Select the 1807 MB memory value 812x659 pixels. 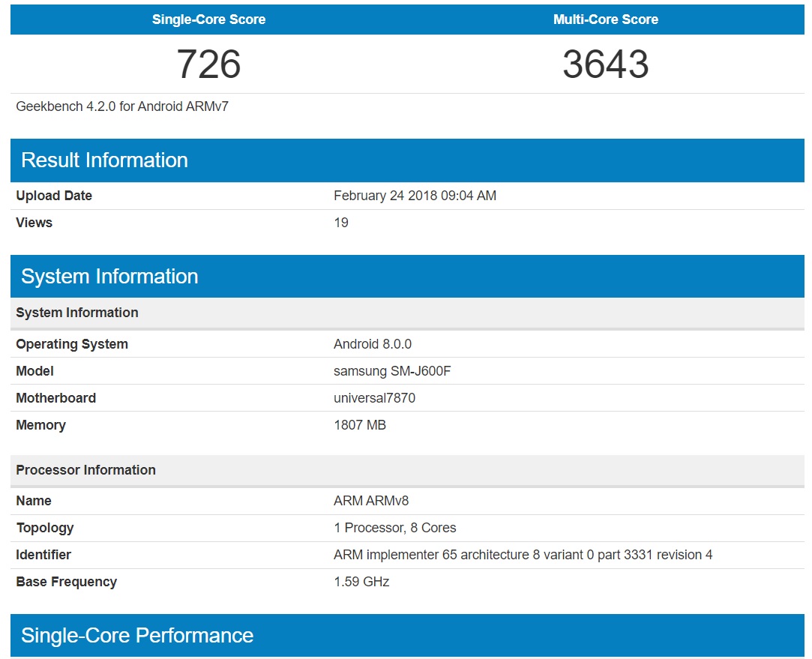click(x=360, y=425)
